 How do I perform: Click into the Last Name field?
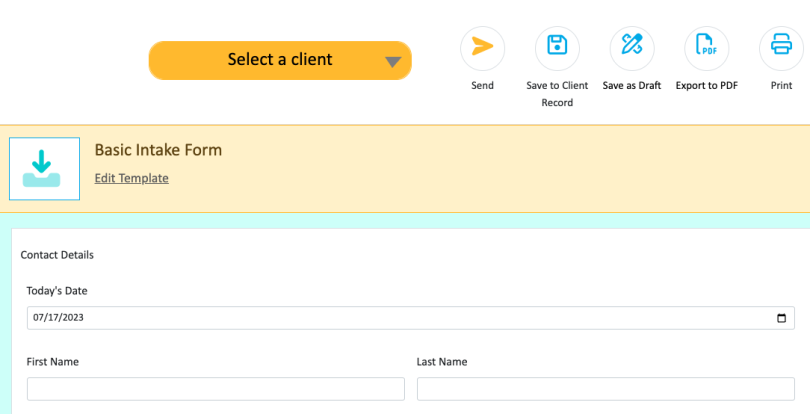[x=605, y=389]
